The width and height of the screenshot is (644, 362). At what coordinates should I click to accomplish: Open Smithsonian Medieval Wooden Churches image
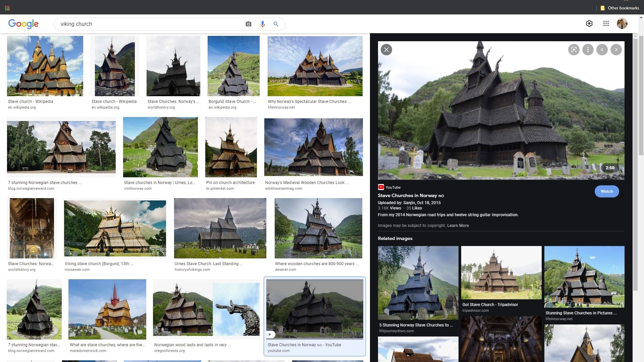314,147
